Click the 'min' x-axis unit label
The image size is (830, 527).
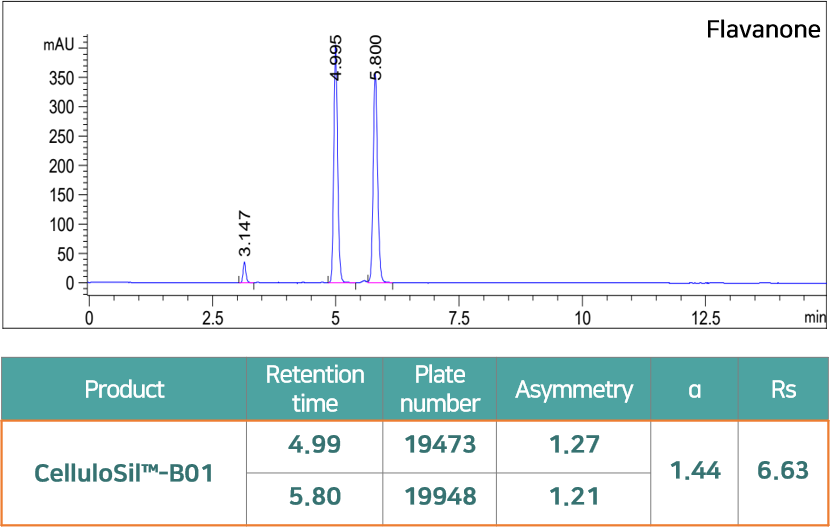814,318
